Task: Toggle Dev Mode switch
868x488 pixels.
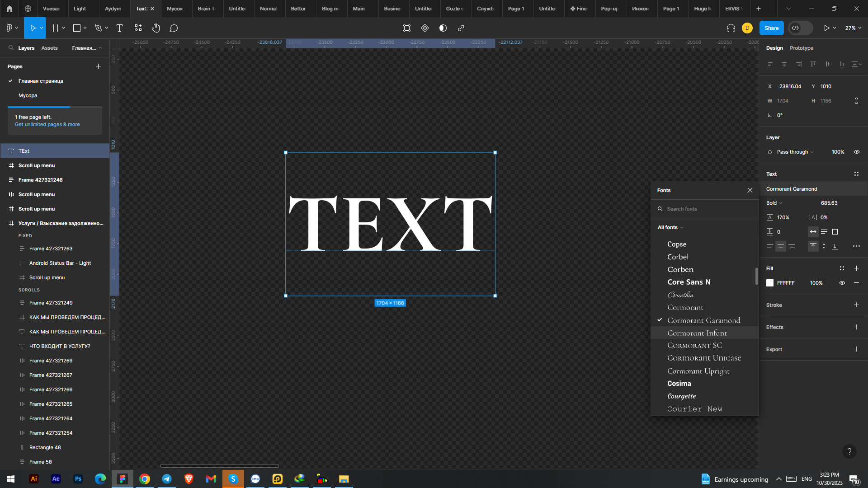Action: click(x=801, y=28)
